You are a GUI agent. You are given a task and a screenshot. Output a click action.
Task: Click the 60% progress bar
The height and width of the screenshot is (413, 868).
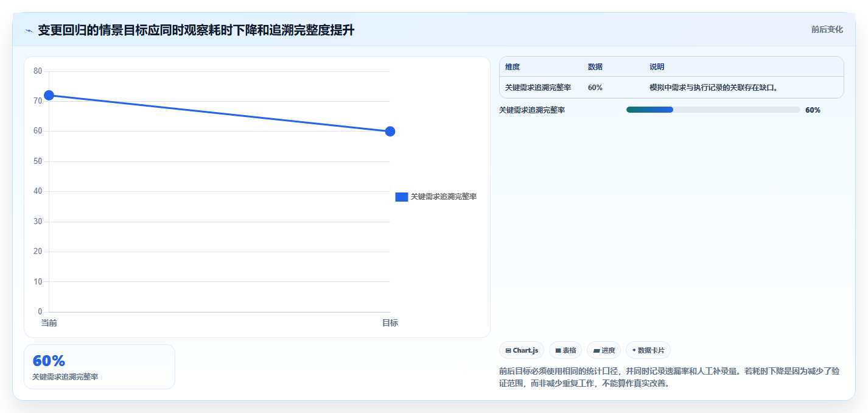(x=713, y=110)
